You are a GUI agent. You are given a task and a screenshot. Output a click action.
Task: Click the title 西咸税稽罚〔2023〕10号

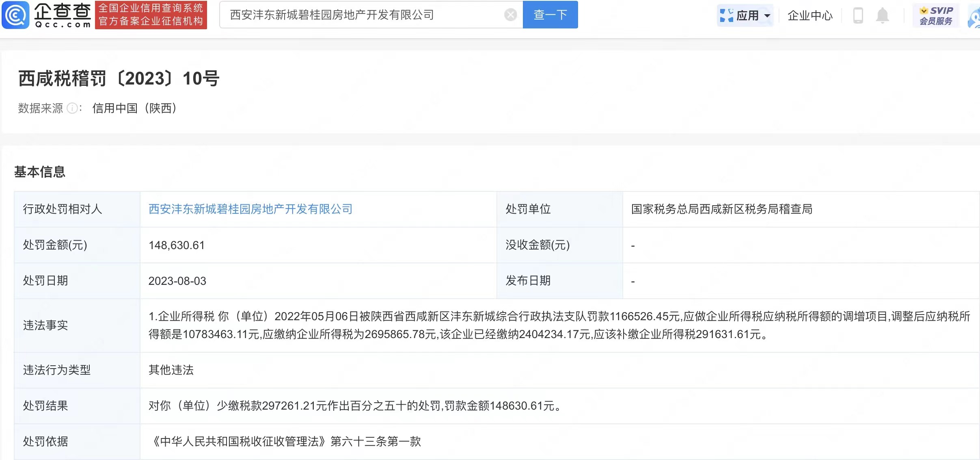point(119,78)
